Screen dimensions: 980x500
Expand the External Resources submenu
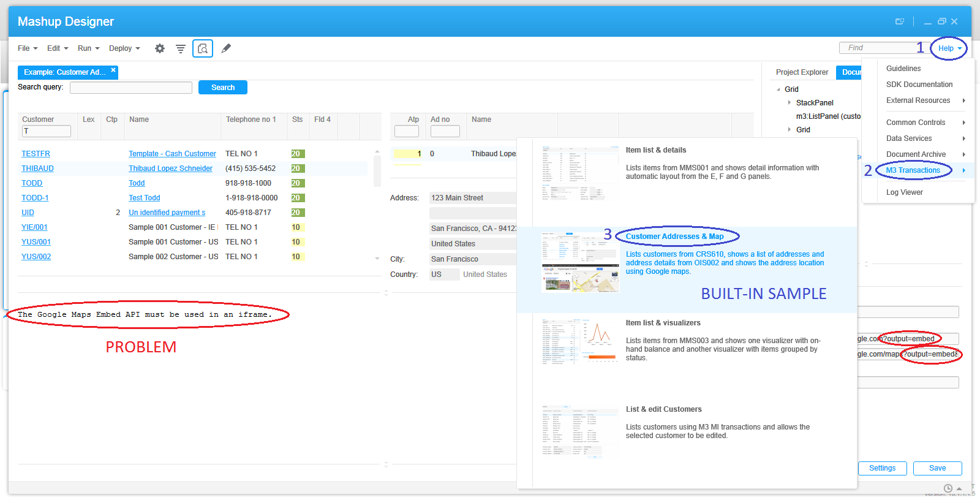(963, 100)
